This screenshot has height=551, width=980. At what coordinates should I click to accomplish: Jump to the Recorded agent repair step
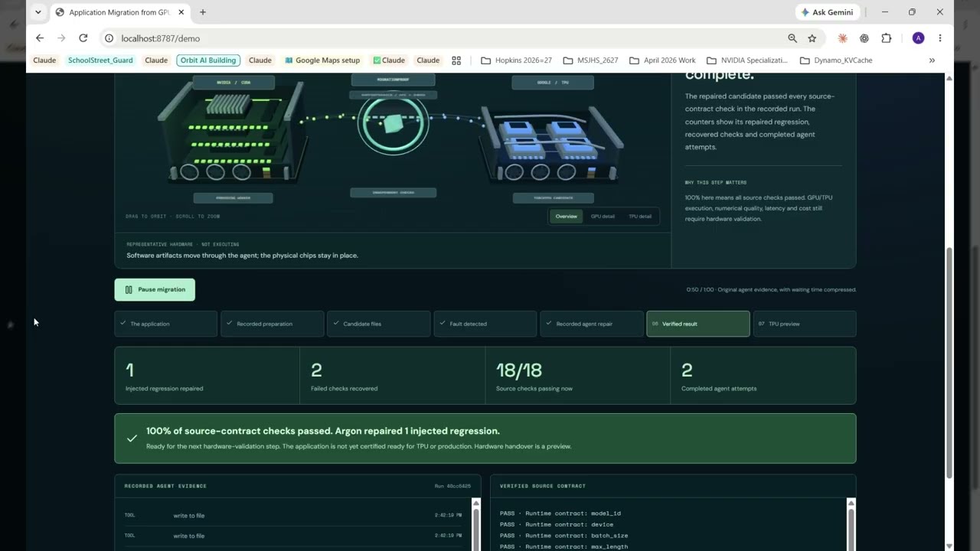[591, 324]
